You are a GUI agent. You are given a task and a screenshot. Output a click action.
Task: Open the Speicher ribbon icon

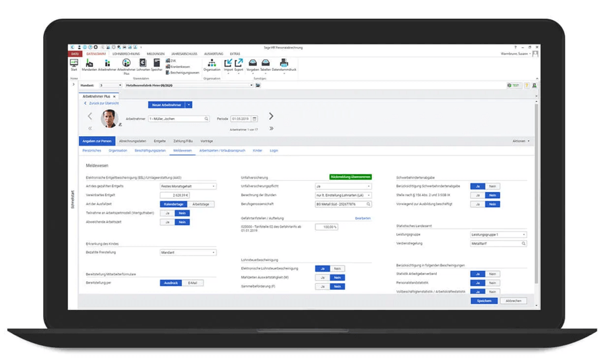(x=156, y=64)
